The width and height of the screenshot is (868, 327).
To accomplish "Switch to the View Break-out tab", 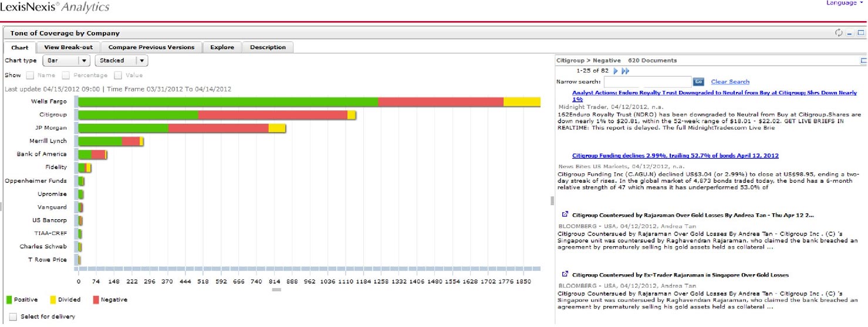I will tap(69, 47).
